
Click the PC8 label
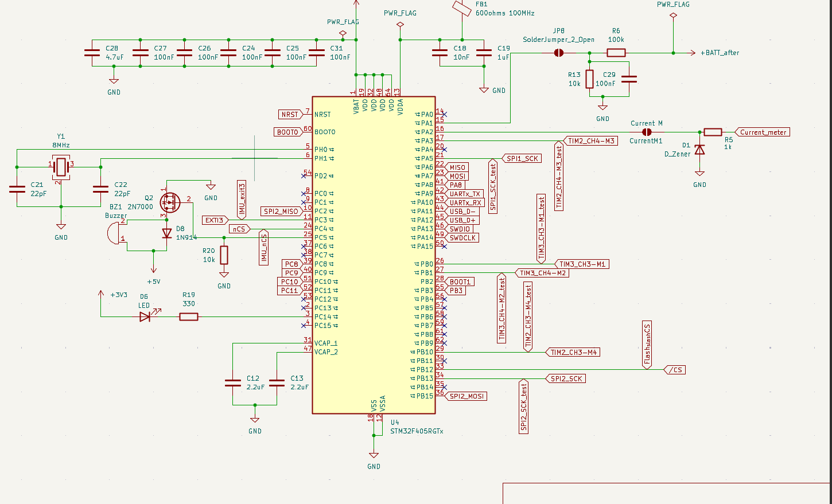coord(293,264)
